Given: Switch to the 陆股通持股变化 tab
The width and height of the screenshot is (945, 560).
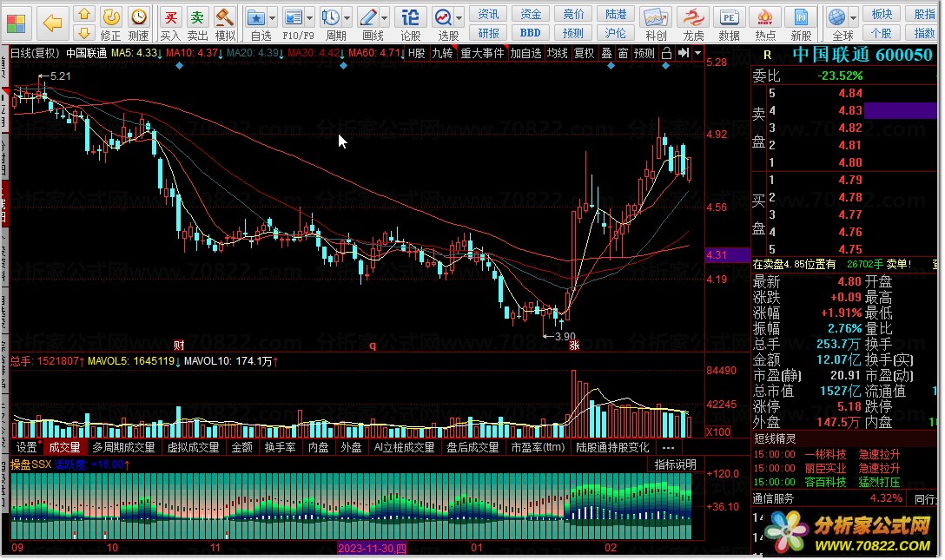Looking at the screenshot, I should [x=612, y=447].
